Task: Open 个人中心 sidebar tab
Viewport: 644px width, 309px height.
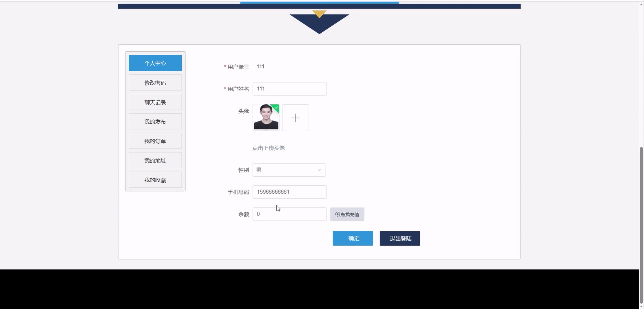Action: (155, 63)
